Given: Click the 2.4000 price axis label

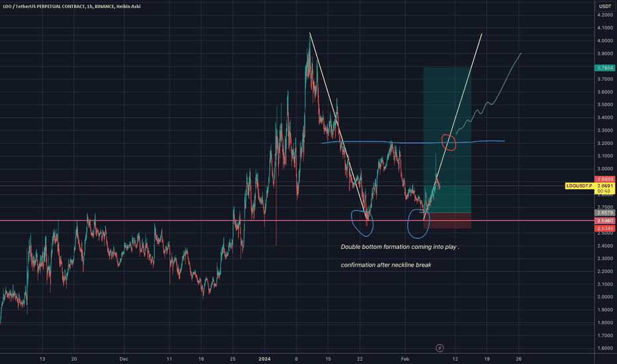Looking at the screenshot, I should click(605, 246).
